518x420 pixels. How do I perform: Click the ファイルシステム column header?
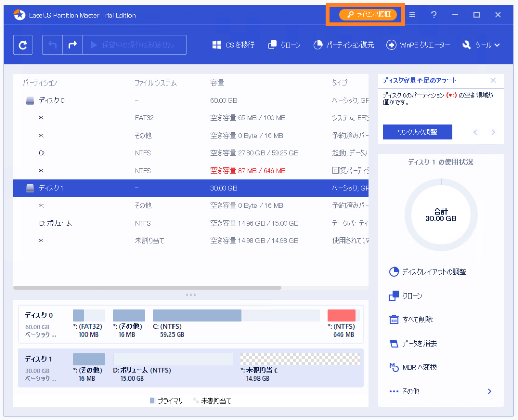coord(155,82)
